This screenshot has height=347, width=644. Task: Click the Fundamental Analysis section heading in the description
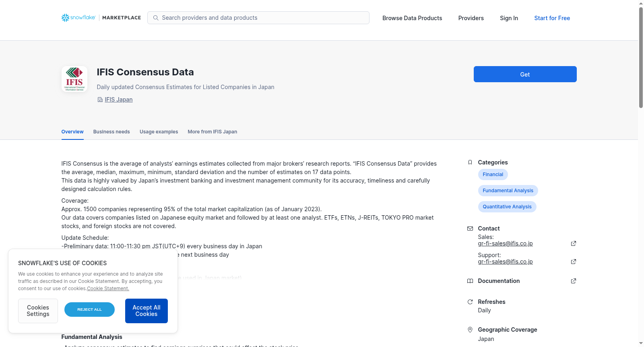[92, 337]
